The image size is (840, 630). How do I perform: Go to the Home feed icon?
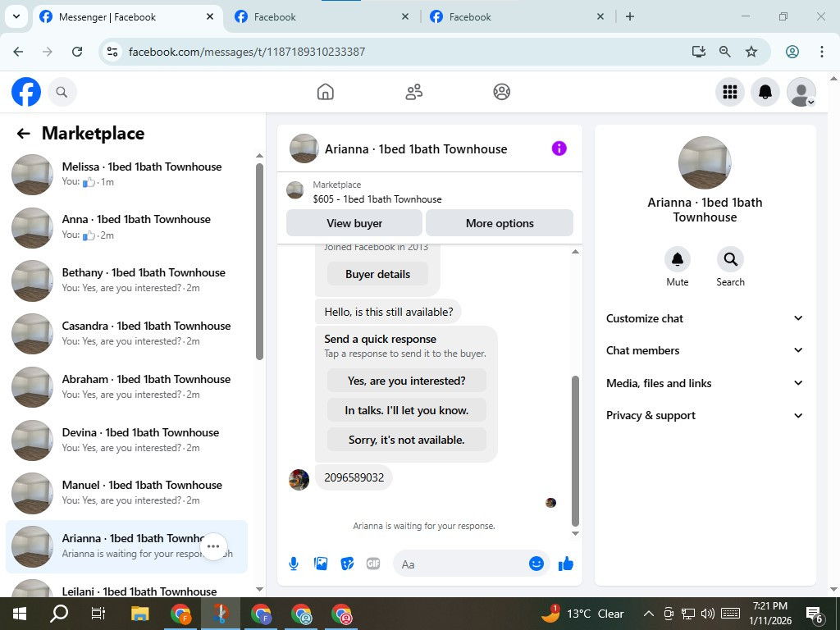pyautogui.click(x=325, y=92)
